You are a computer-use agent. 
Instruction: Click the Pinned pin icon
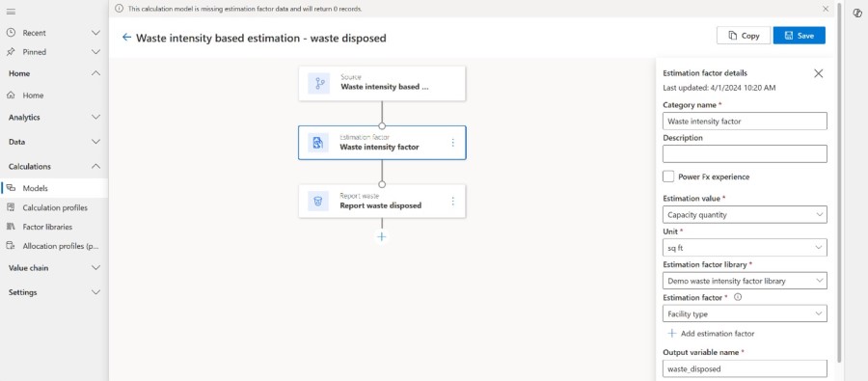click(x=11, y=52)
